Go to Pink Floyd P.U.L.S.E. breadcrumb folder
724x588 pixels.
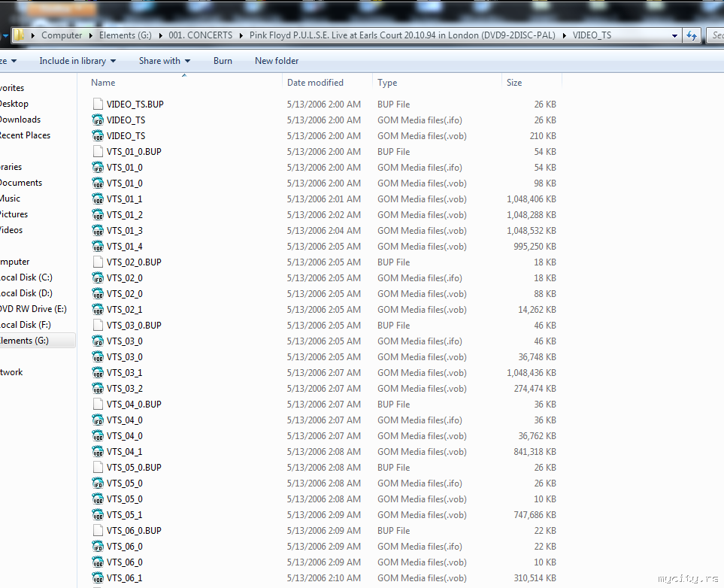402,35
